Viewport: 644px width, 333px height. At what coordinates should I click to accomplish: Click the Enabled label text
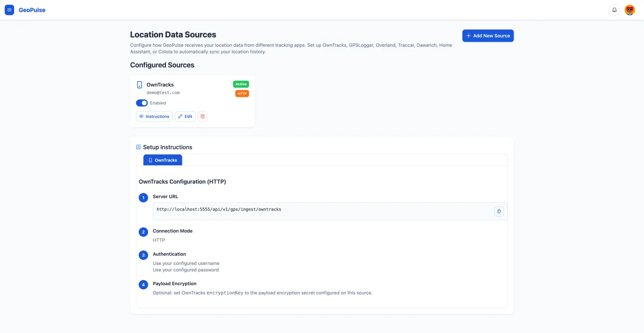click(x=158, y=103)
